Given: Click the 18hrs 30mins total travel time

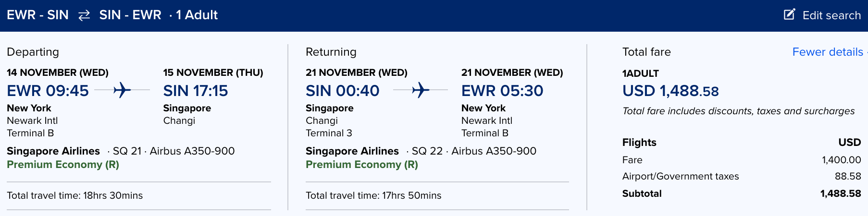Looking at the screenshot, I should click(x=113, y=195).
